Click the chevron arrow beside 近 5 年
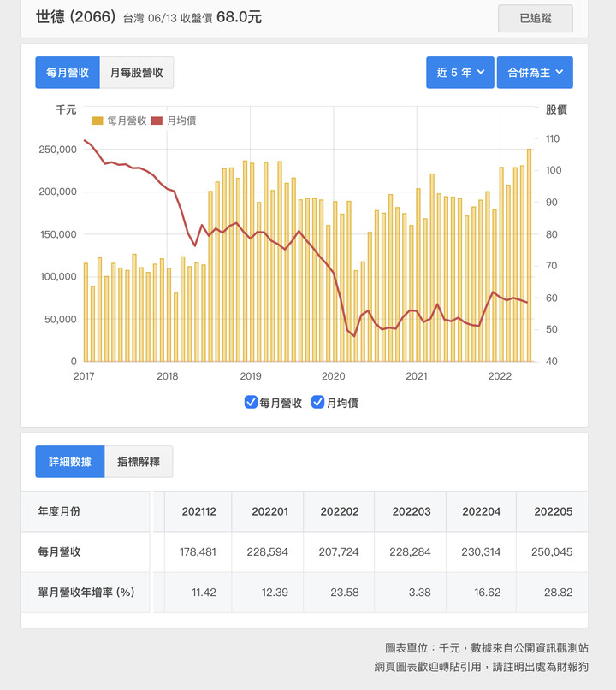This screenshot has width=616, height=690. 481,72
